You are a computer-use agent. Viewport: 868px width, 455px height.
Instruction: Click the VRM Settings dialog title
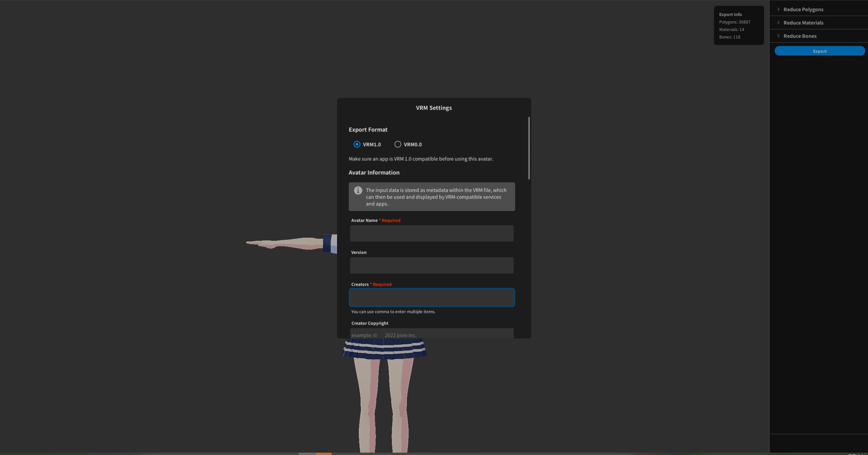click(433, 108)
